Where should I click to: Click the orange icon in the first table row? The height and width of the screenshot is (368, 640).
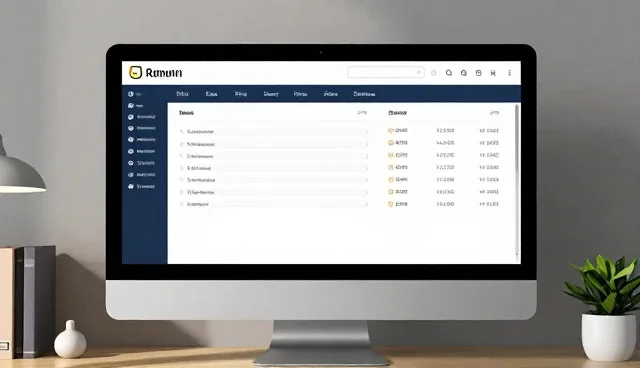point(391,131)
